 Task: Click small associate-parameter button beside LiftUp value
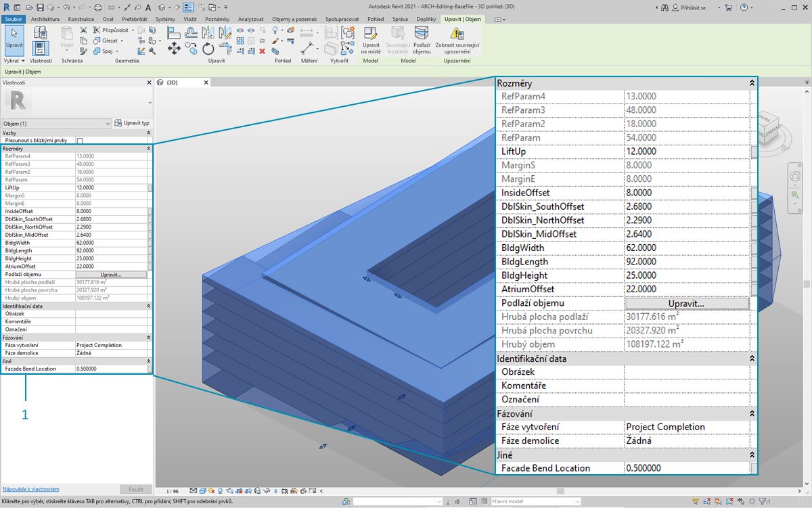[150, 187]
